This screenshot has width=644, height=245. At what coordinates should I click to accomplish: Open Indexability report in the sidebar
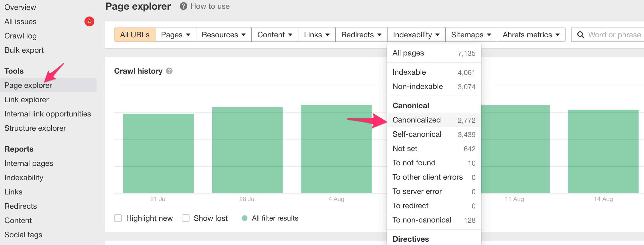[x=24, y=177]
